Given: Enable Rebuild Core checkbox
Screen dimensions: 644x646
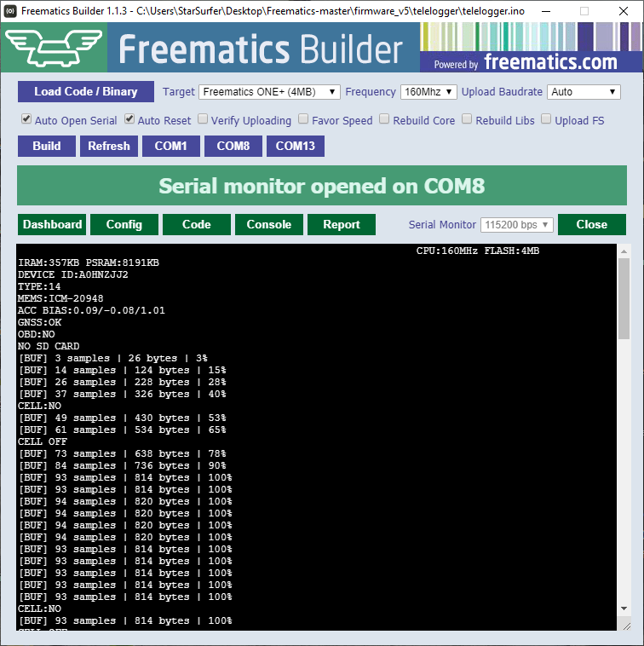Looking at the screenshot, I should point(384,119).
